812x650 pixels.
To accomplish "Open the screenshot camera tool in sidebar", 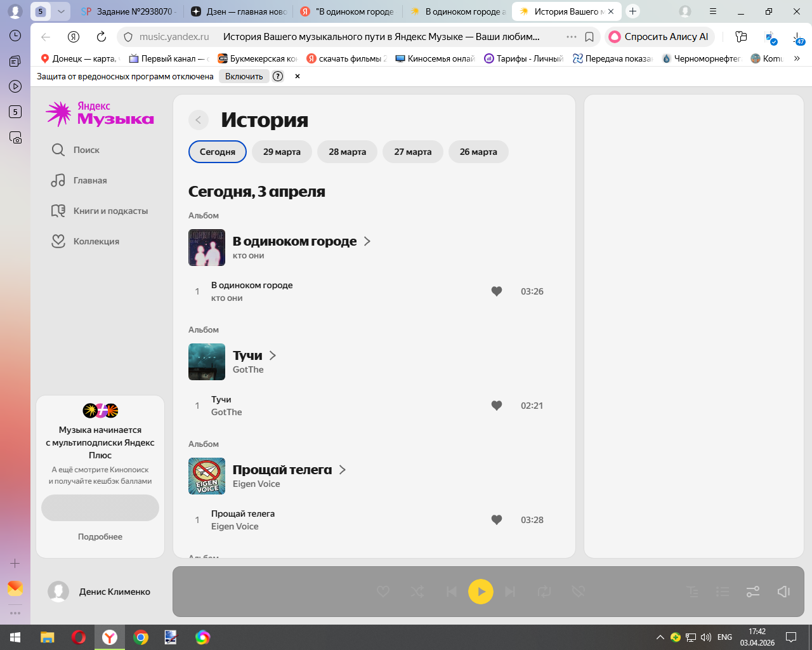I will pyautogui.click(x=15, y=137).
